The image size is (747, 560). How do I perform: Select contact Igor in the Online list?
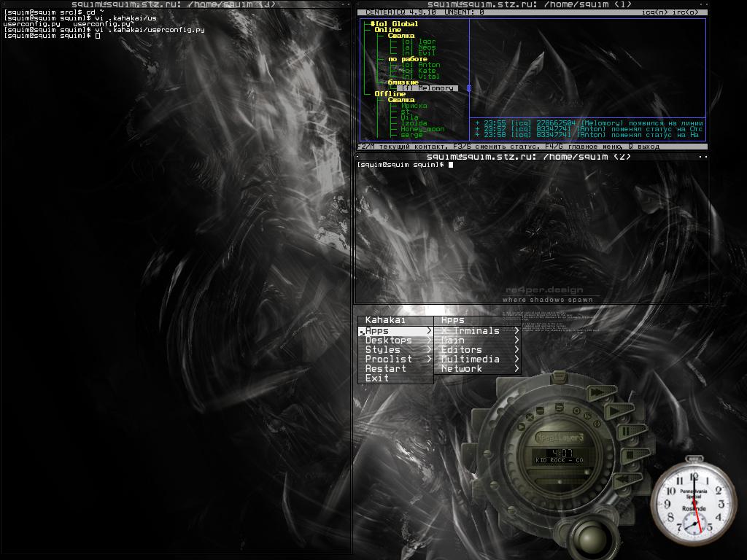419,42
